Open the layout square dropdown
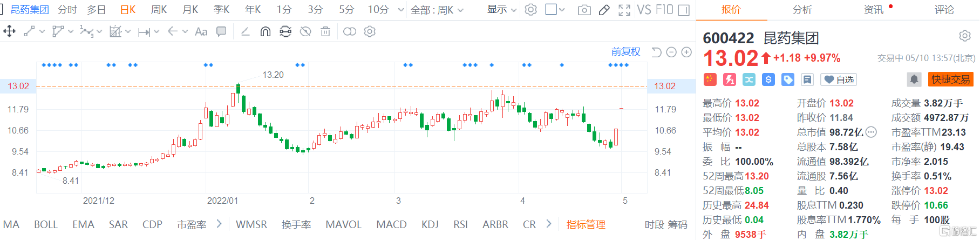980x240 pixels. coord(555,10)
